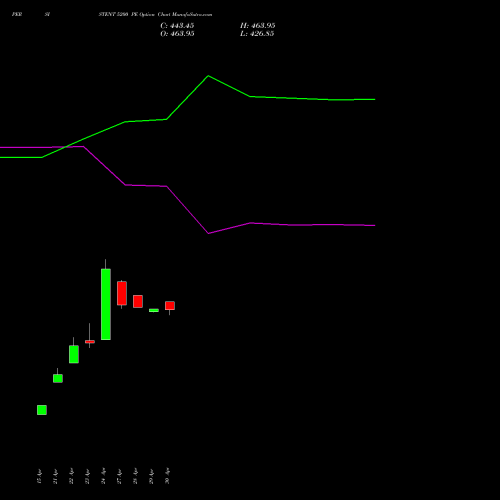Click the 27 Apr date label
500x500 pixels.
coord(119,476)
